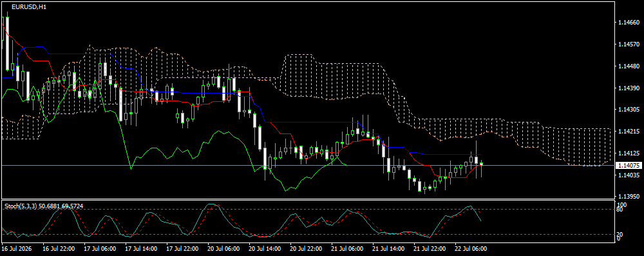644x256 pixels.
Task: Click the current price tag 1.14075
Action: [x=629, y=166]
